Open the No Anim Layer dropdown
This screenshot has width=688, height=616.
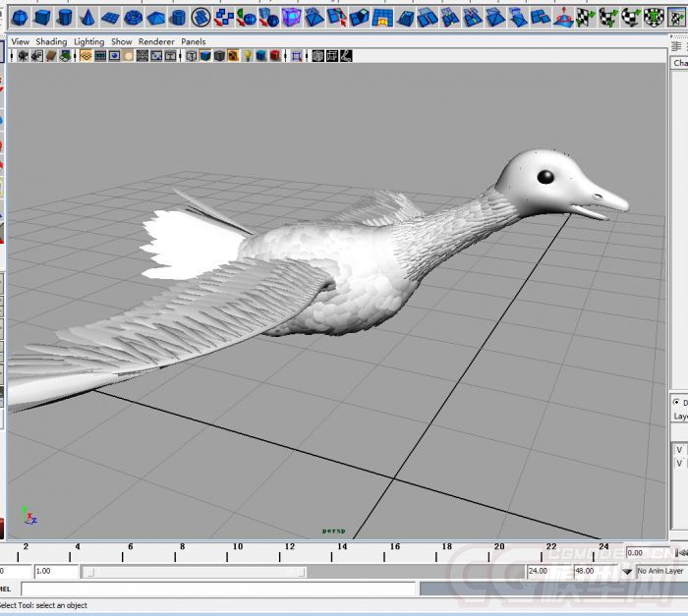(660, 571)
